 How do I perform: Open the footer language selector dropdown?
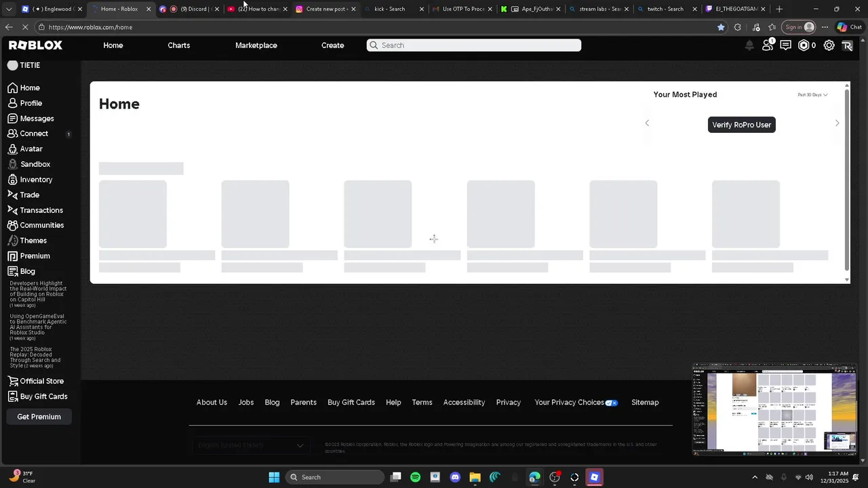pyautogui.click(x=251, y=445)
